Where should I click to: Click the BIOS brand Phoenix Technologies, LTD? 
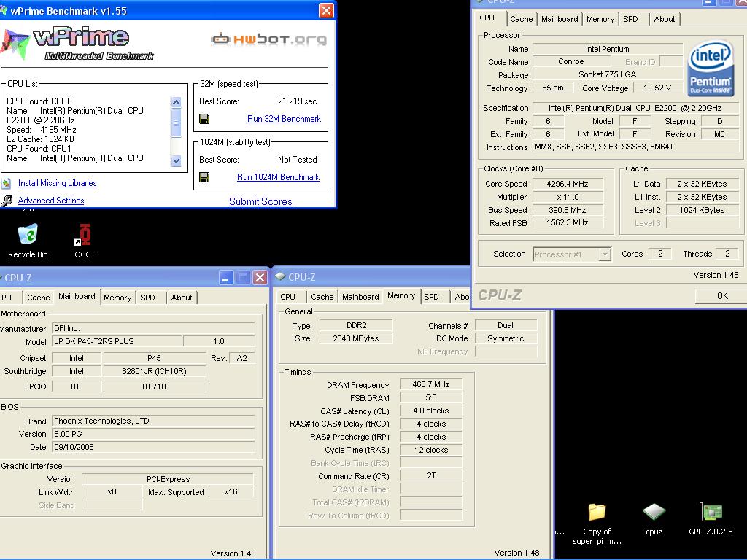pyautogui.click(x=153, y=421)
